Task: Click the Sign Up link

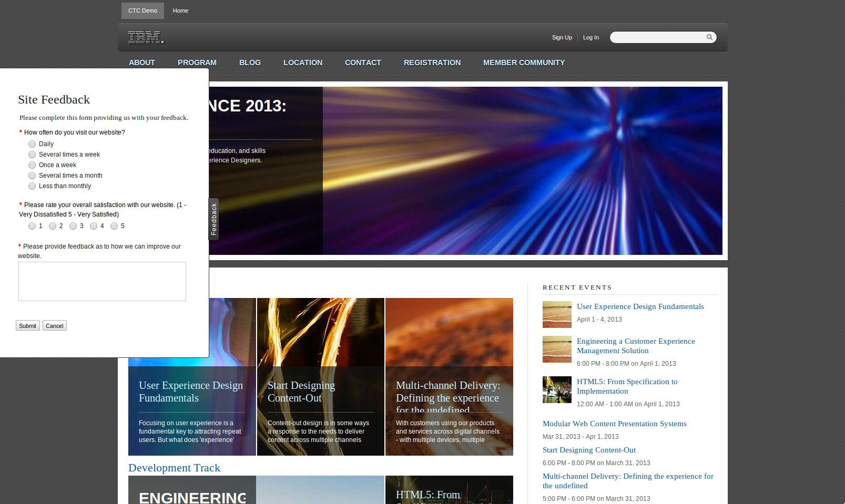Action: (x=562, y=37)
